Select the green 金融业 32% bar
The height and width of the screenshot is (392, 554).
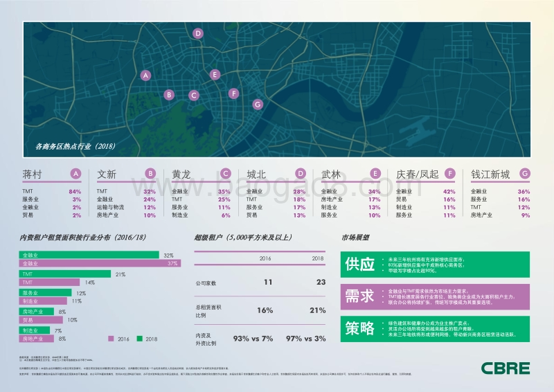(89, 255)
